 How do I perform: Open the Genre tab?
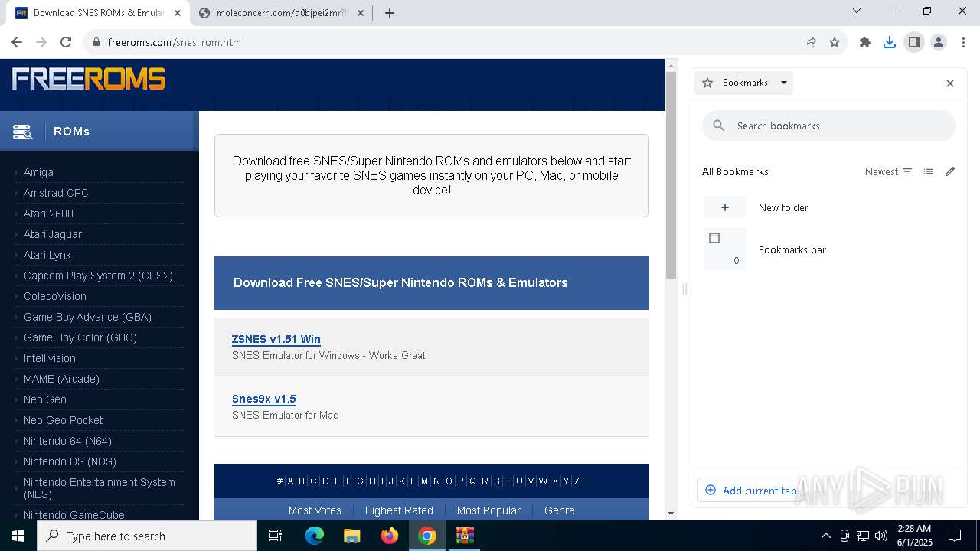560,510
